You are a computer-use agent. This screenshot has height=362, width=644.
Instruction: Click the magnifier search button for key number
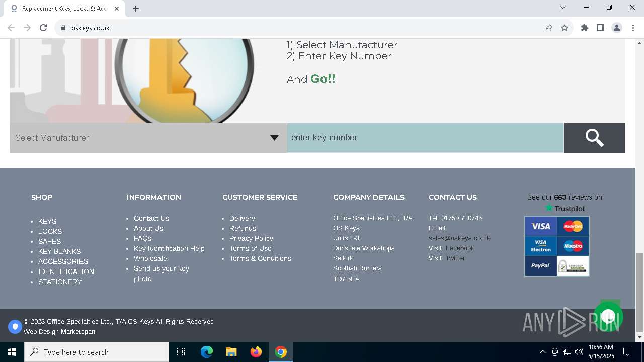coord(594,138)
